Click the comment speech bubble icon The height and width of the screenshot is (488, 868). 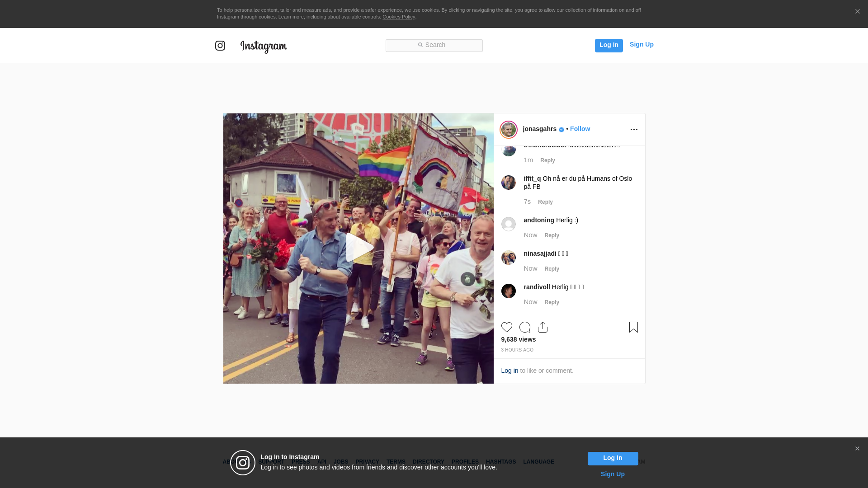tap(524, 327)
